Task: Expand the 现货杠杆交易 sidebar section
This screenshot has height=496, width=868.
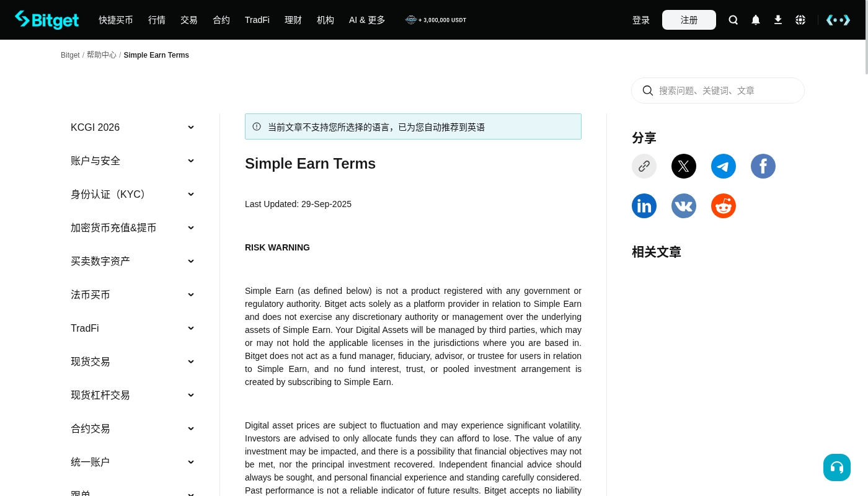Action: (133, 395)
